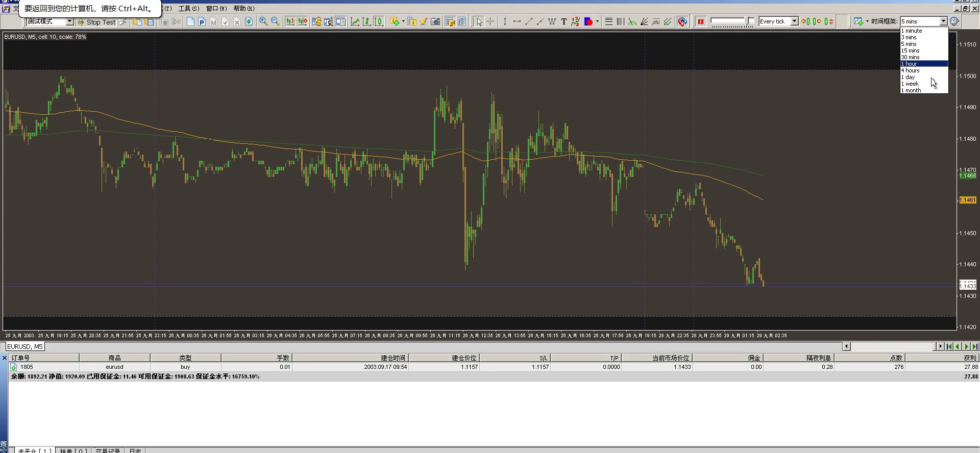Take a chart screenshot with camera icon
The image size is (980, 453).
pos(435,21)
